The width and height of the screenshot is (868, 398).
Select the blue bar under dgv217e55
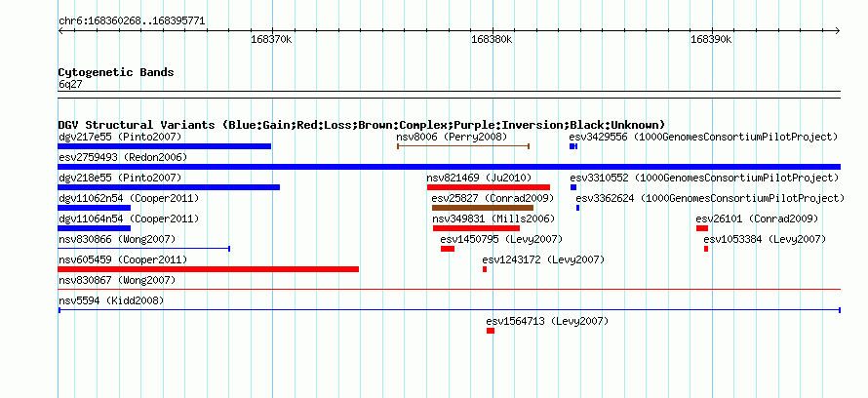point(165,146)
